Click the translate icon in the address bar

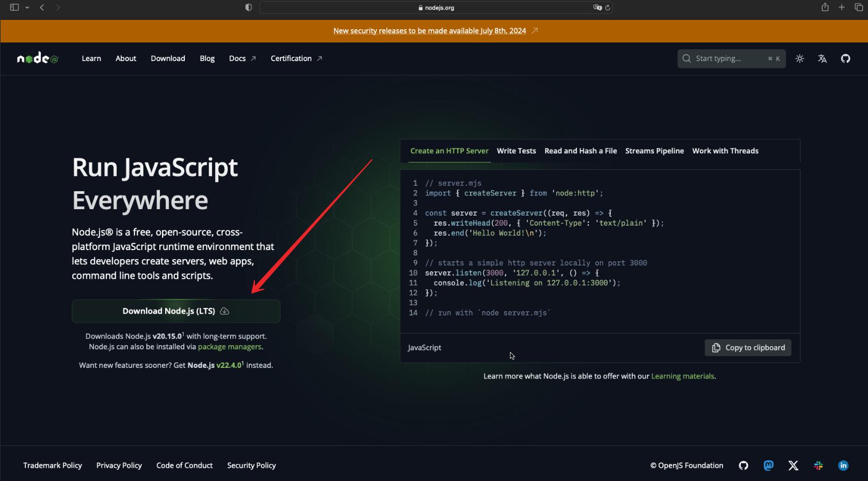click(x=597, y=7)
